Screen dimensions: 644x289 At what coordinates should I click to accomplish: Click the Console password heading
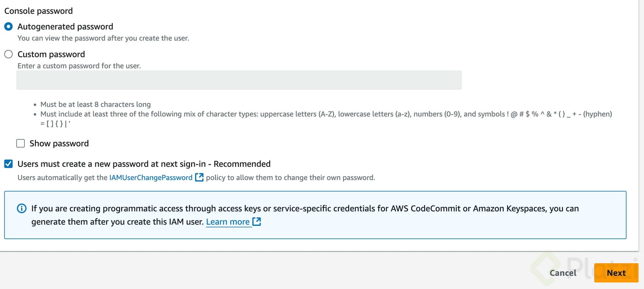click(38, 11)
